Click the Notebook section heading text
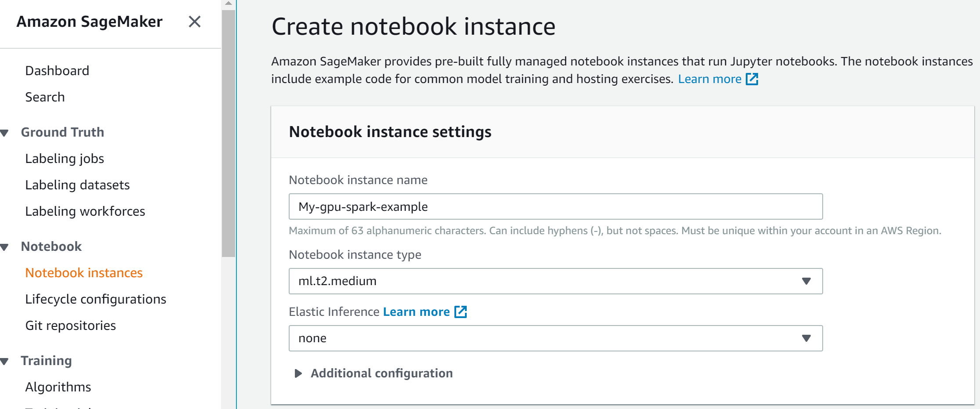Image resolution: width=980 pixels, height=409 pixels. coord(51,246)
